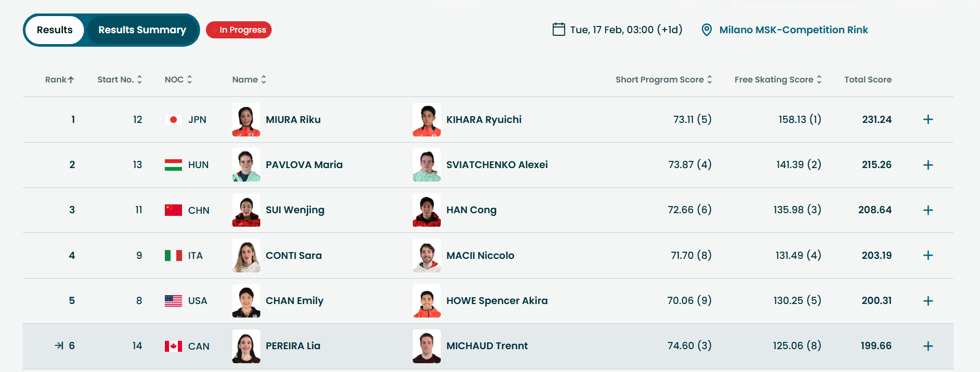The height and width of the screenshot is (372, 980).
Task: Open KIHARA Ryuichi athlete photo
Action: click(426, 120)
